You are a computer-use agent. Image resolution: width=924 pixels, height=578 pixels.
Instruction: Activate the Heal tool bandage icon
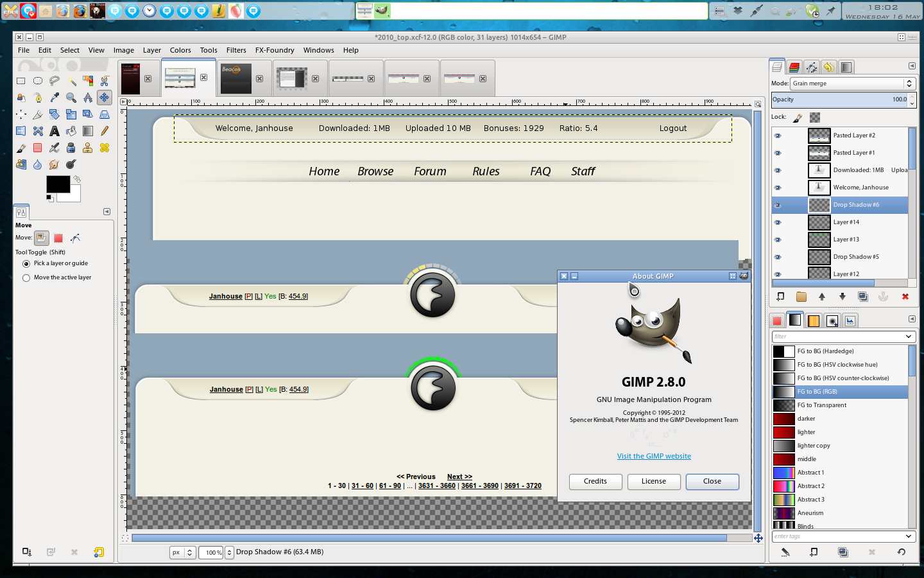coord(105,148)
